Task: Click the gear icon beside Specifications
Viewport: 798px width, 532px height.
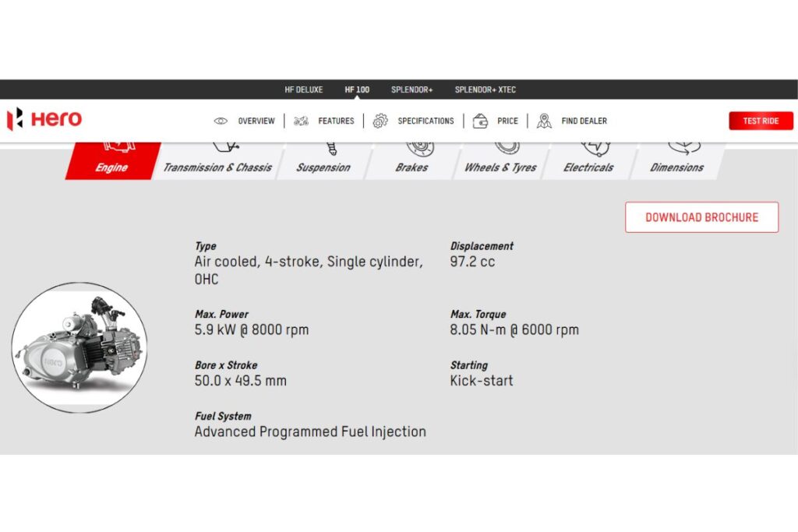Action: pyautogui.click(x=380, y=121)
